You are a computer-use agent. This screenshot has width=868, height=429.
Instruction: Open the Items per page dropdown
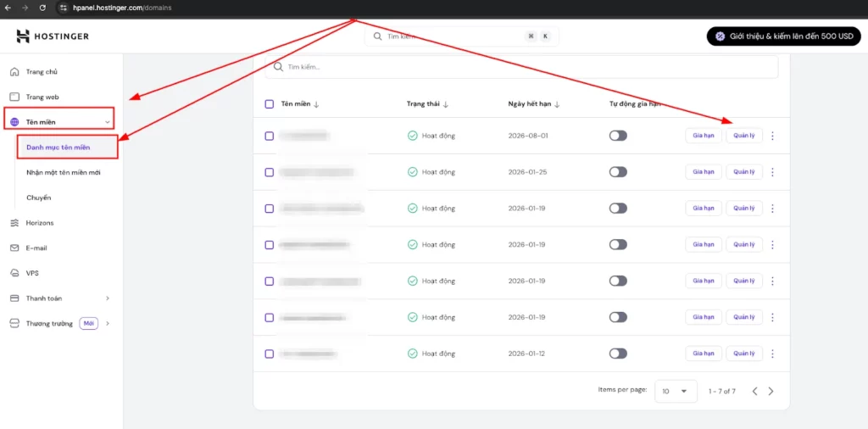pos(676,392)
